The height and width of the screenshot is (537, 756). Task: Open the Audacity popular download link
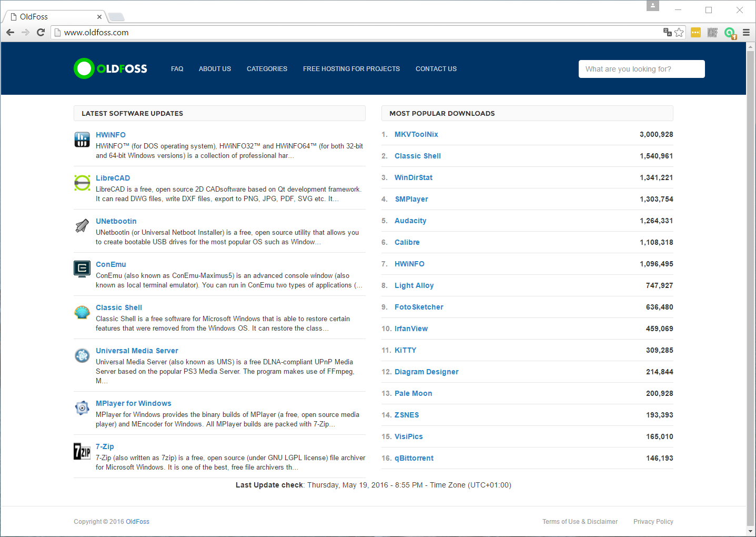point(410,221)
